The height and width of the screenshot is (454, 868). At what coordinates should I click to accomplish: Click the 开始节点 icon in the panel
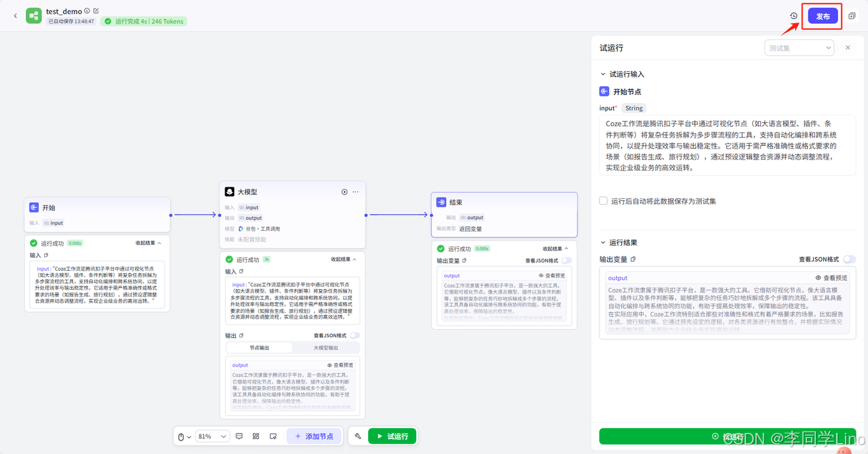604,91
